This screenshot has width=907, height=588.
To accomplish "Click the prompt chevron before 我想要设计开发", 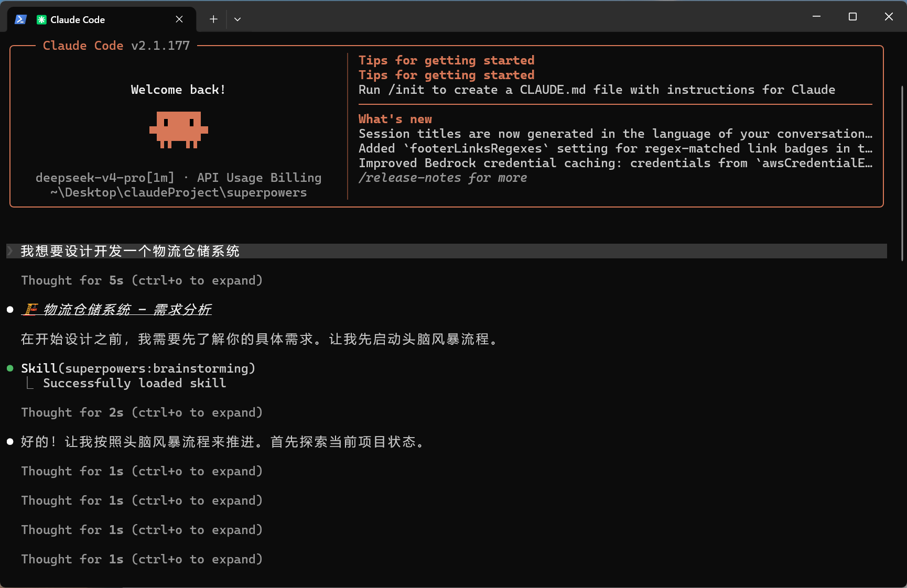I will point(10,251).
